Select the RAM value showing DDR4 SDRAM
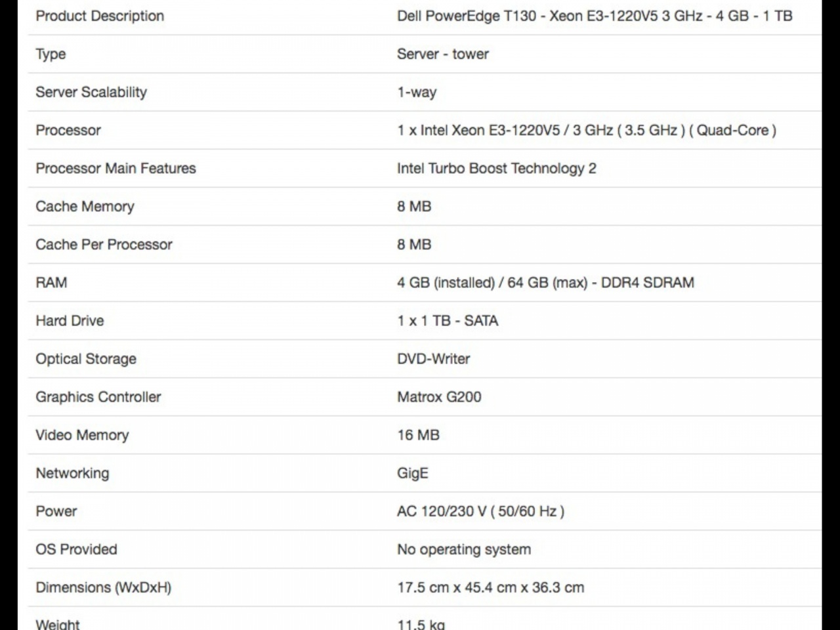The height and width of the screenshot is (630, 840). (545, 282)
